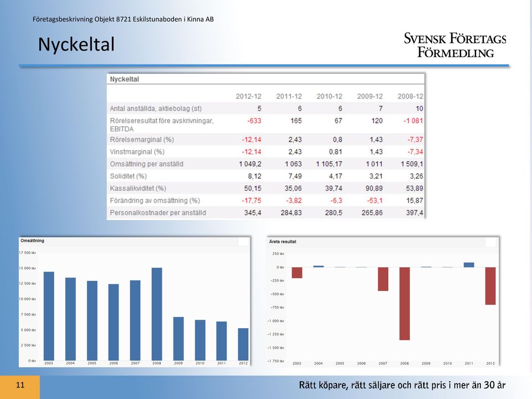Viewport: 532px width, 399px height.
Task: Click Personalkostnader value "284,83"
Action: tap(291, 213)
